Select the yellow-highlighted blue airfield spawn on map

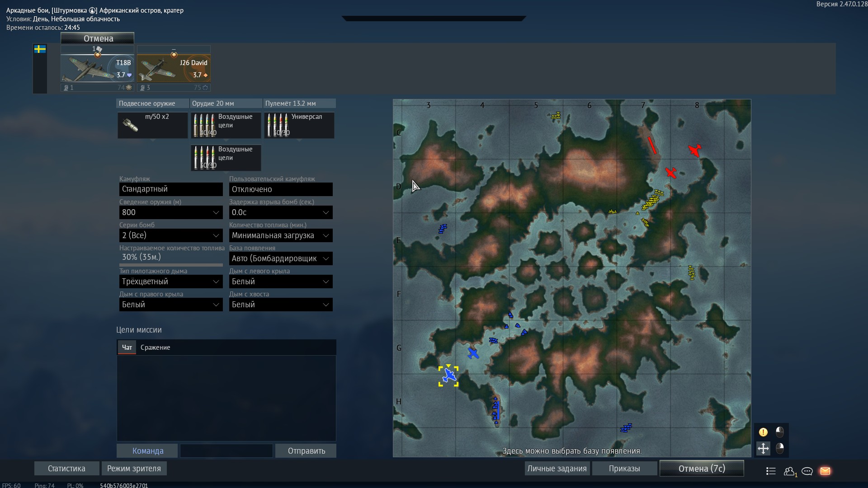tap(448, 376)
